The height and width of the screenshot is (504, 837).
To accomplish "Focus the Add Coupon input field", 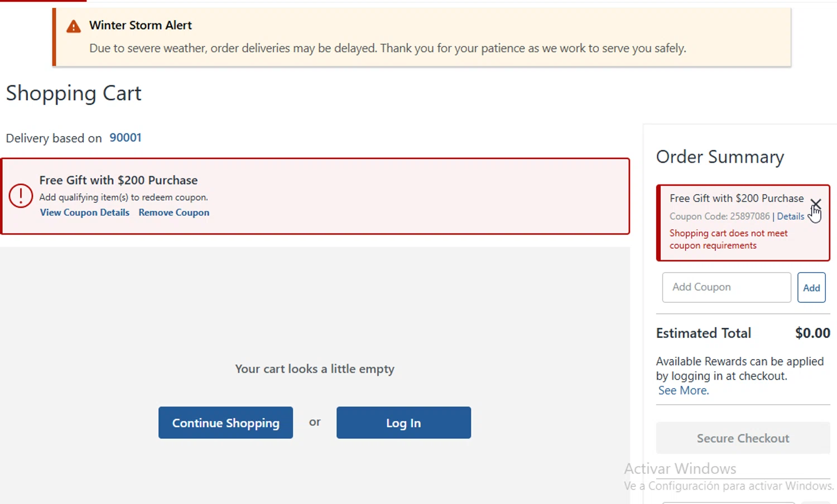I will point(726,287).
